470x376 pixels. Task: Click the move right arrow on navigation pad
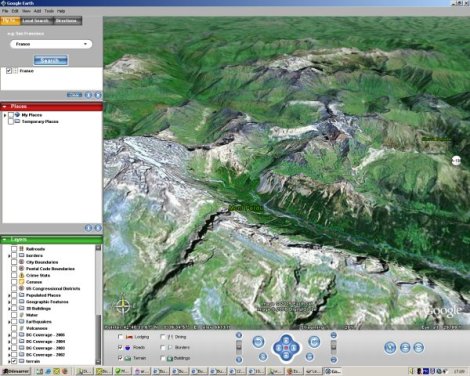pos(294,348)
